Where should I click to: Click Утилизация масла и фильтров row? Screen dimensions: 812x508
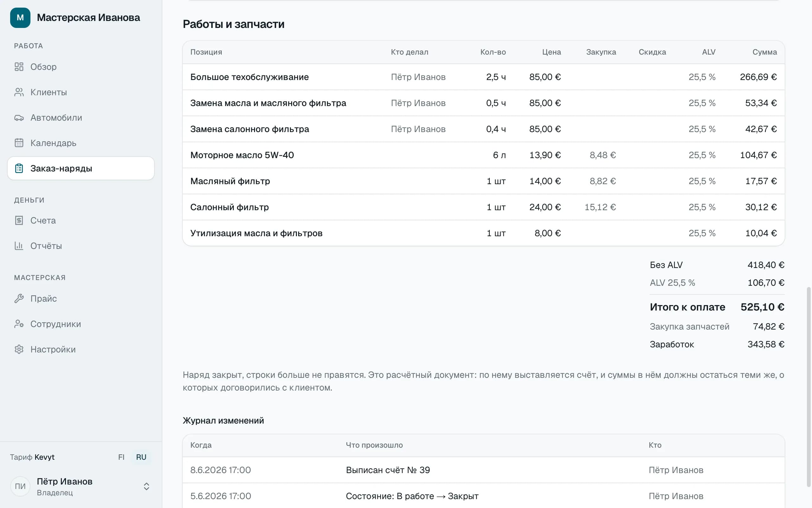pos(483,233)
